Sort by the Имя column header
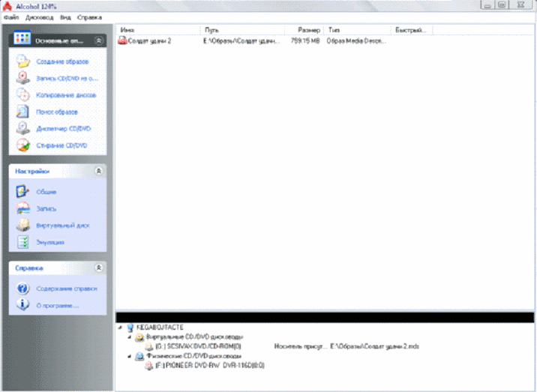The height and width of the screenshot is (392, 537). click(158, 30)
